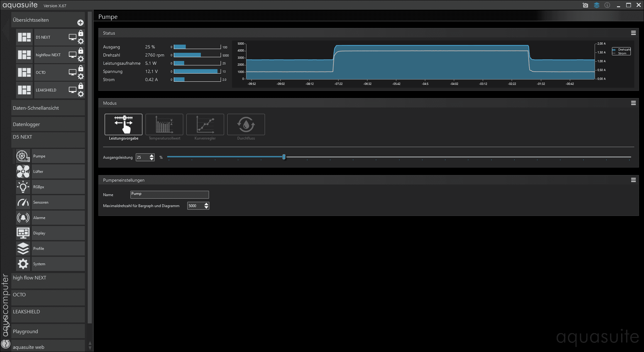Click the Drehzahl/Strom chart legend
Viewport: 644px width, 352px height.
click(621, 51)
